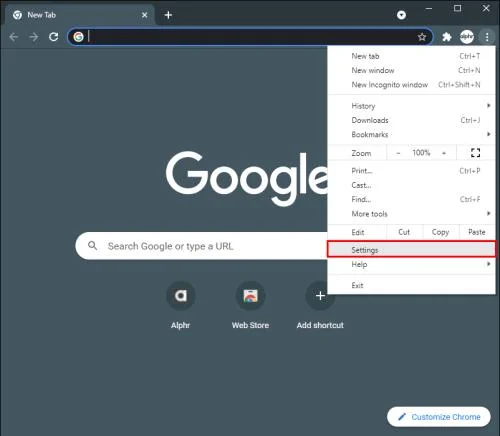Reload the page with refresh icon

[x=54, y=37]
